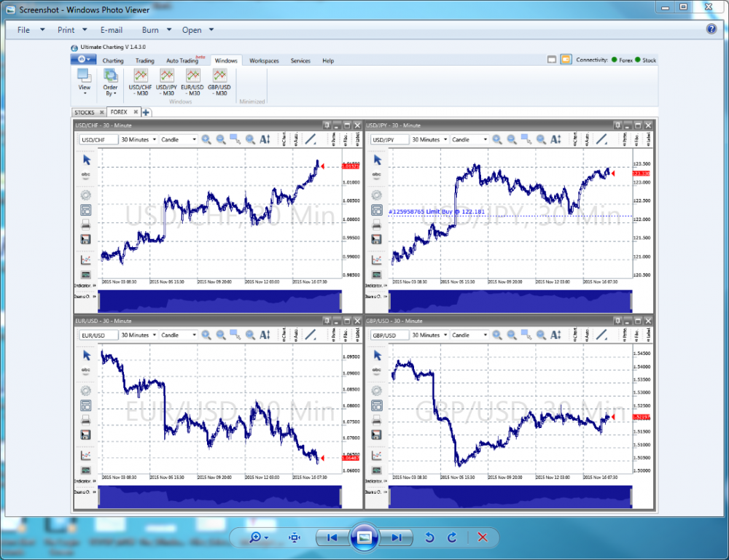Image resolution: width=729 pixels, height=560 pixels.
Task: Save the GBP/USD chart via floppy icon
Action: pos(377,435)
